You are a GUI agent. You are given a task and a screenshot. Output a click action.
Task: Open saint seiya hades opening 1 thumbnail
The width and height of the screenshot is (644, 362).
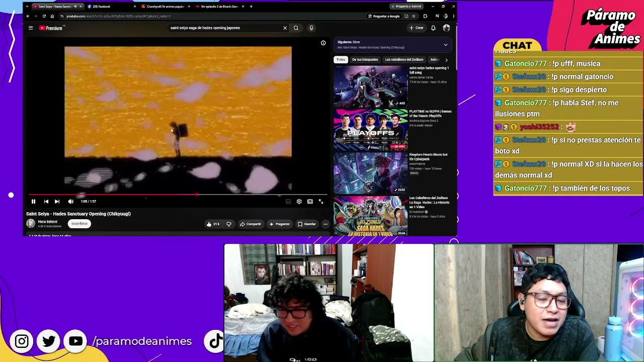[x=370, y=86]
